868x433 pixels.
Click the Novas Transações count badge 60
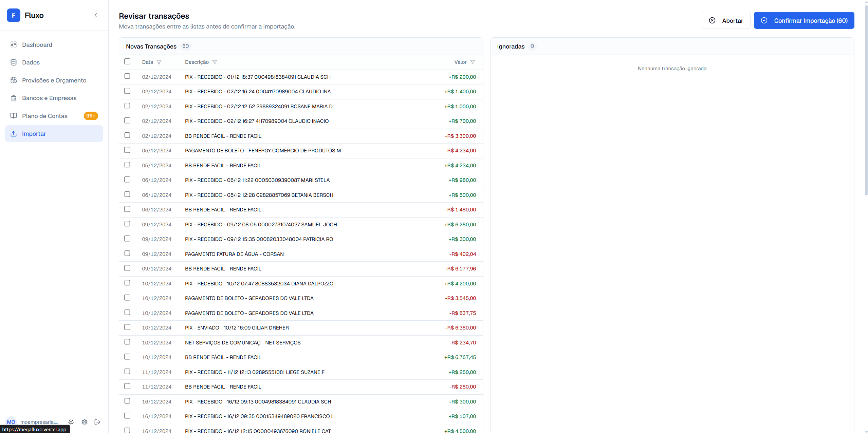coord(185,46)
